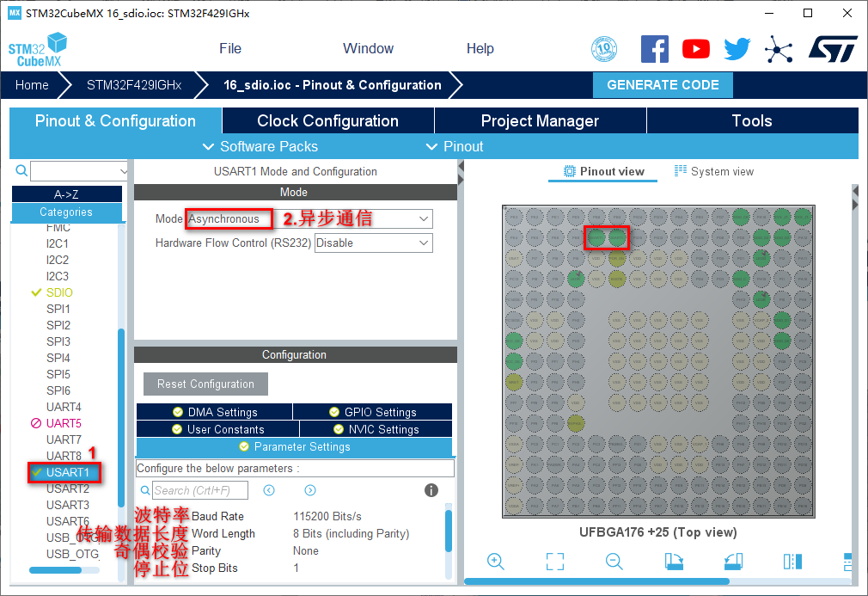Switch to System view
This screenshot has width=868, height=596.
coord(714,171)
